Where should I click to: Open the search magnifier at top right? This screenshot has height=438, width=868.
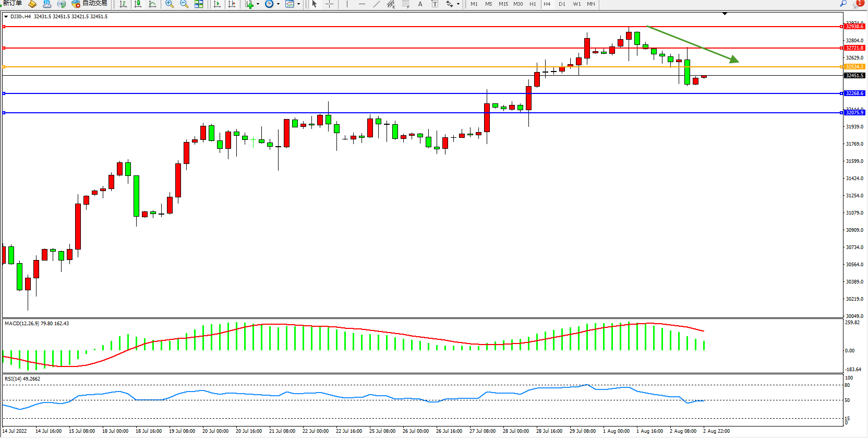point(843,4)
